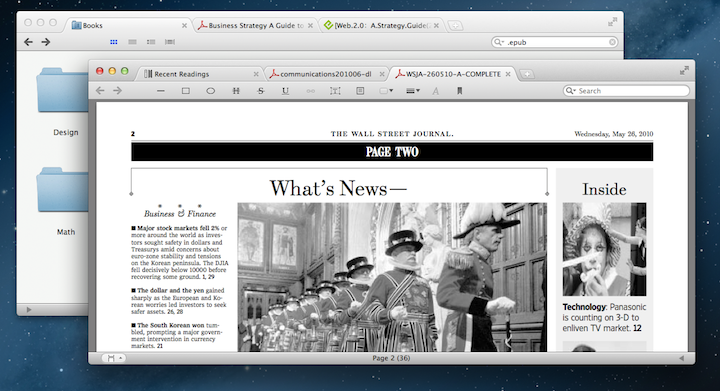The height and width of the screenshot is (391, 720).
Task: Close the communications201006-dl tab
Action: pos(382,74)
